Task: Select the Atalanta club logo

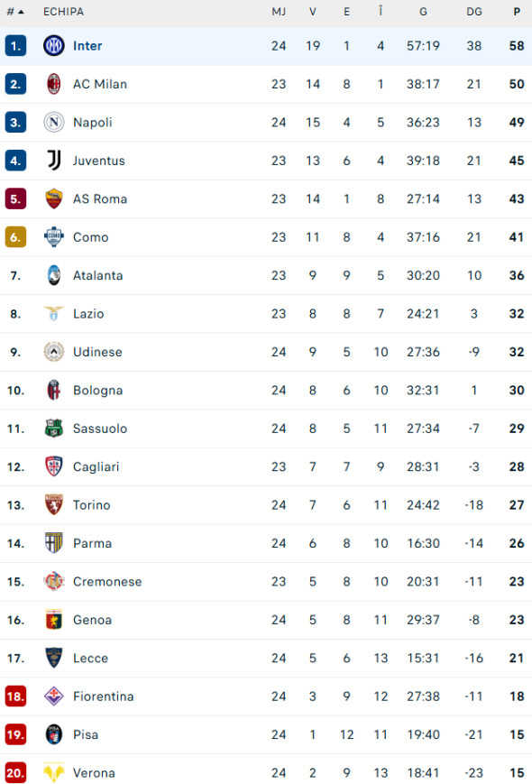Action: (53, 275)
